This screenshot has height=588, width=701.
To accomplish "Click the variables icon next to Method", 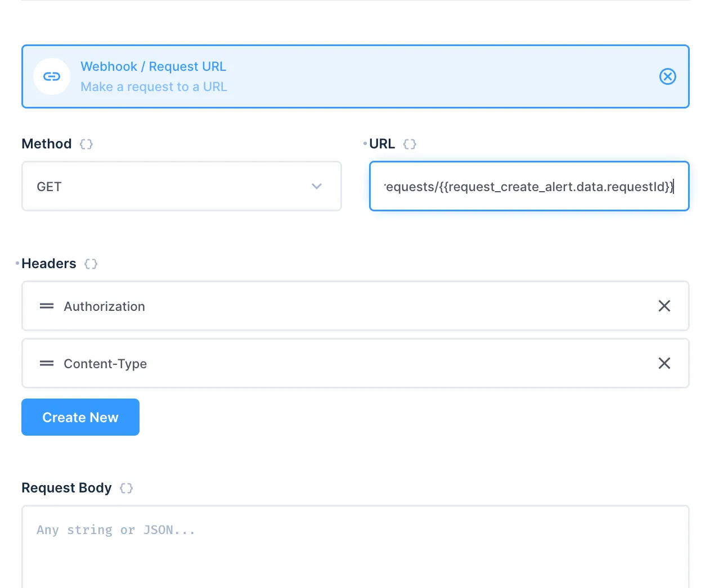I will click(86, 144).
